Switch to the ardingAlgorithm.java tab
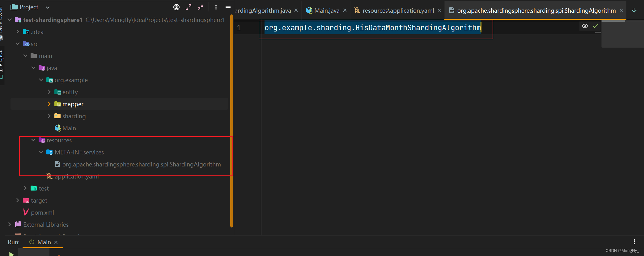Image resolution: width=644 pixels, height=256 pixels. pyautogui.click(x=263, y=10)
